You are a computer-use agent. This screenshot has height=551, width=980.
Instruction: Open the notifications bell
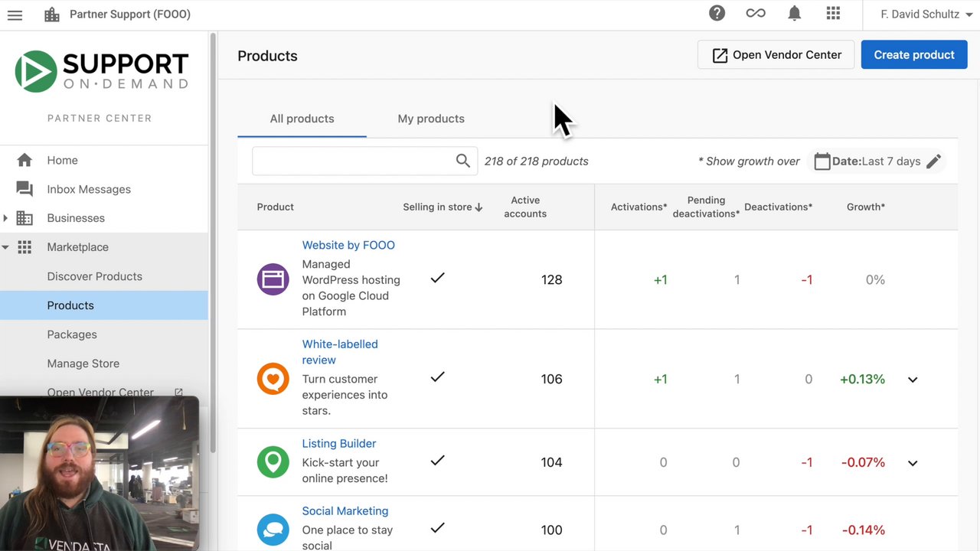[795, 13]
